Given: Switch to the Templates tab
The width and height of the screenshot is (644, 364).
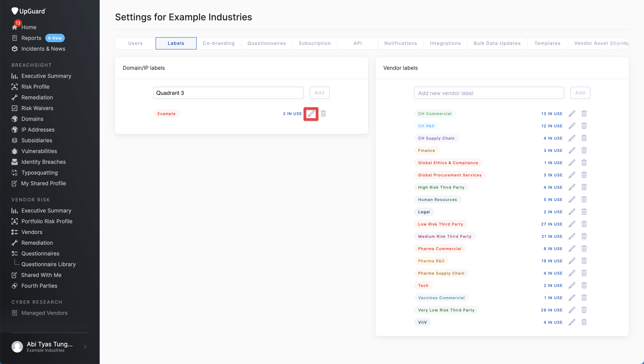Looking at the screenshot, I should point(547,43).
